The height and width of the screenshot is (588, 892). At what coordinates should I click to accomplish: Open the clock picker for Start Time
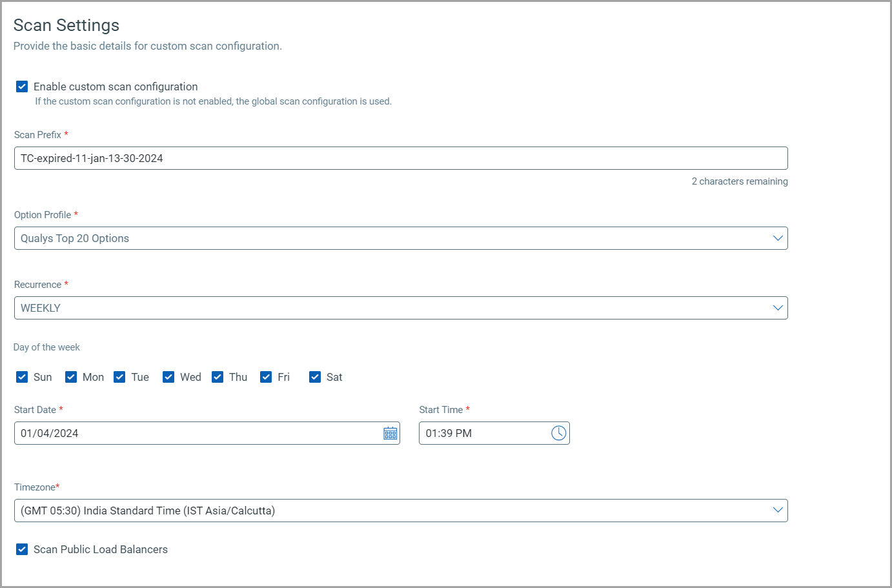[558, 433]
